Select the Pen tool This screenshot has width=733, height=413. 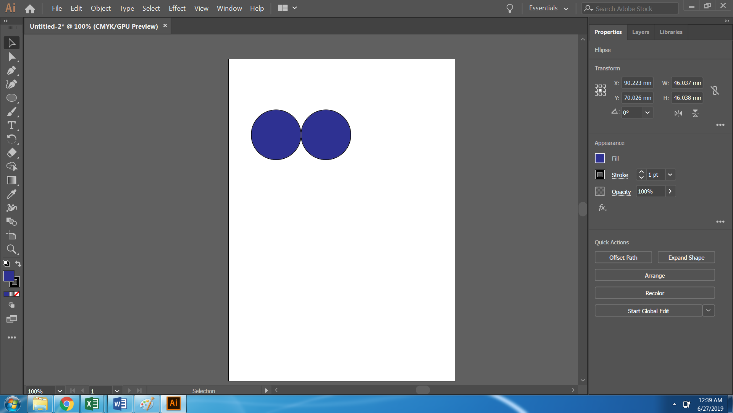pos(12,71)
